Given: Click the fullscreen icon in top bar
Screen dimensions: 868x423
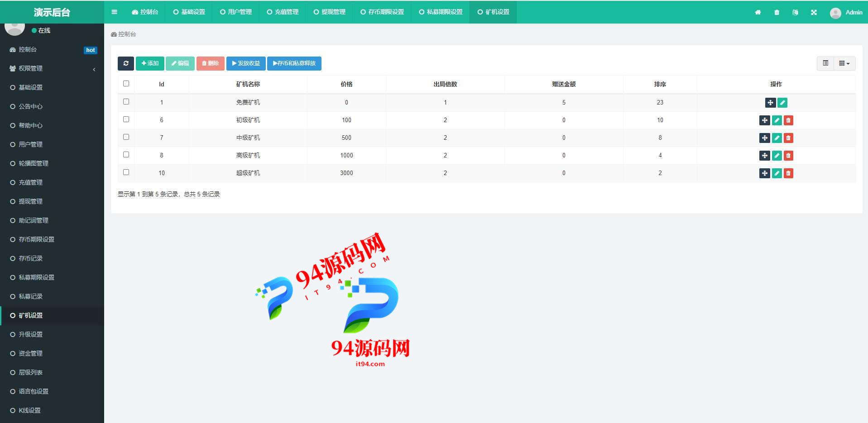Looking at the screenshot, I should [x=814, y=12].
